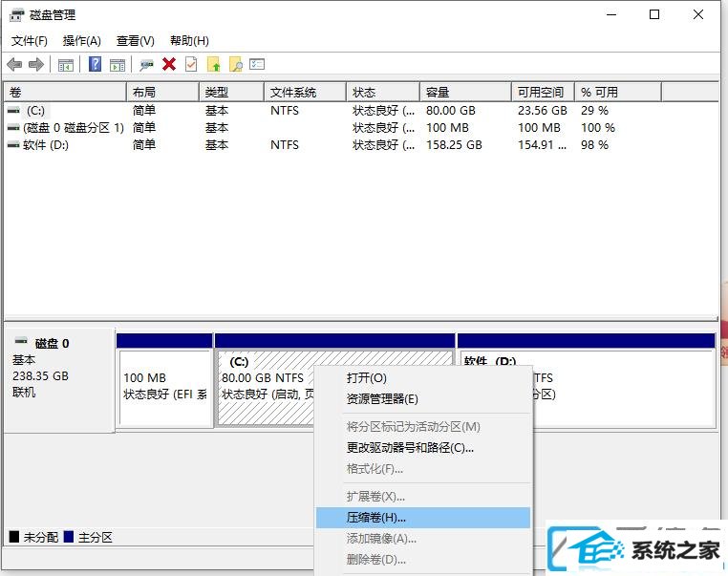The height and width of the screenshot is (576, 728).
Task: Click the 98 % available cell
Action: [594, 145]
